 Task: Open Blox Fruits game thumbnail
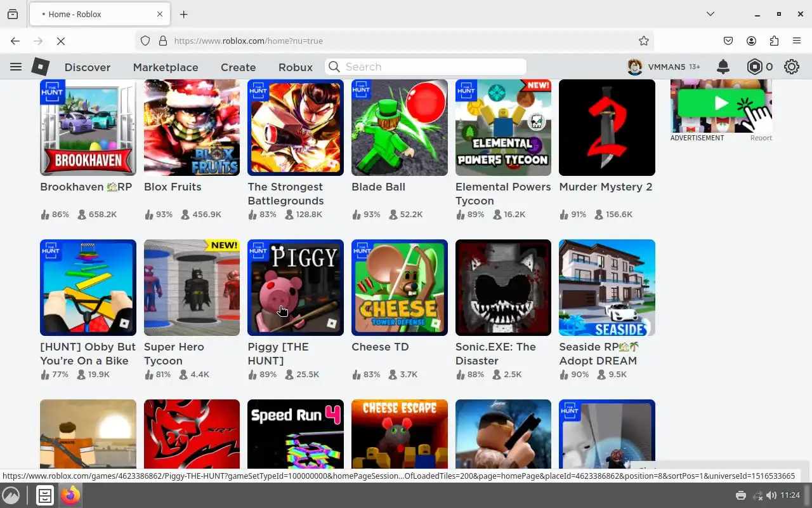192,128
